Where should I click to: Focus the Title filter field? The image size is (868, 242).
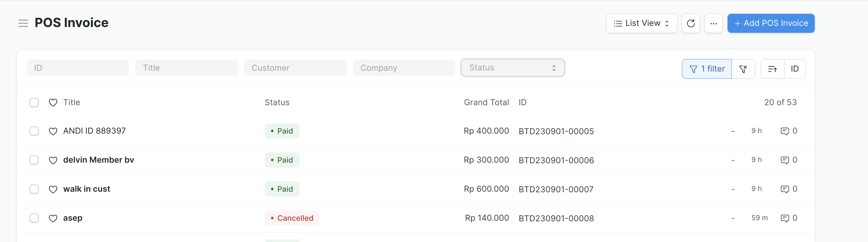click(x=186, y=68)
